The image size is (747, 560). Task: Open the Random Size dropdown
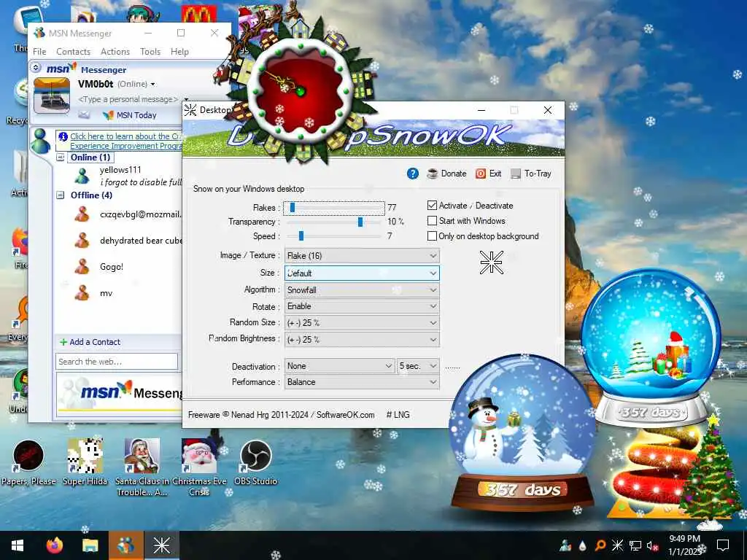[362, 322]
